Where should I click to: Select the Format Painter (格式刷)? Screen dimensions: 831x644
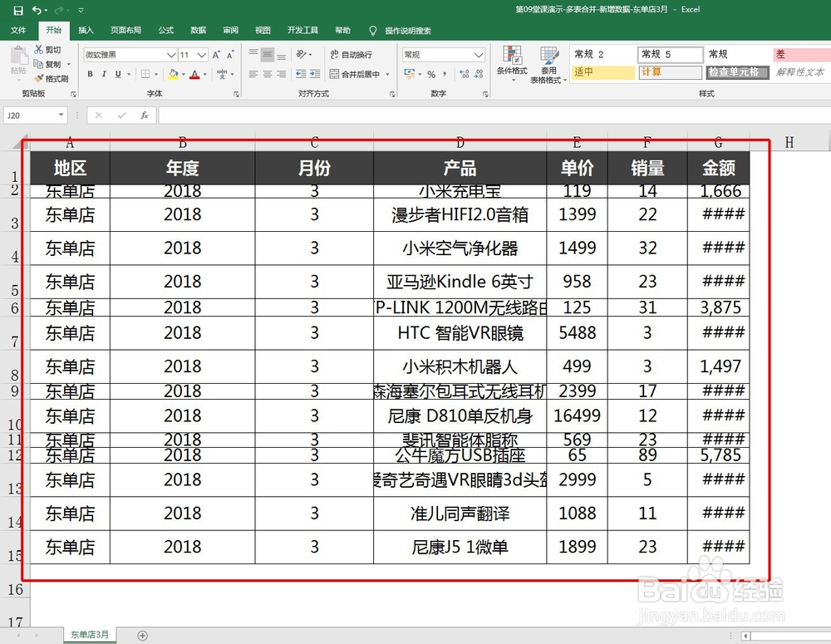point(52,79)
